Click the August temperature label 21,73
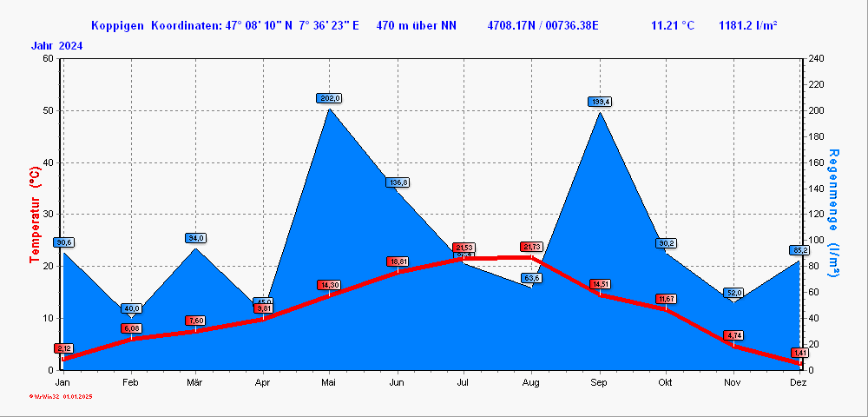This screenshot has height=417, width=868. click(x=532, y=247)
